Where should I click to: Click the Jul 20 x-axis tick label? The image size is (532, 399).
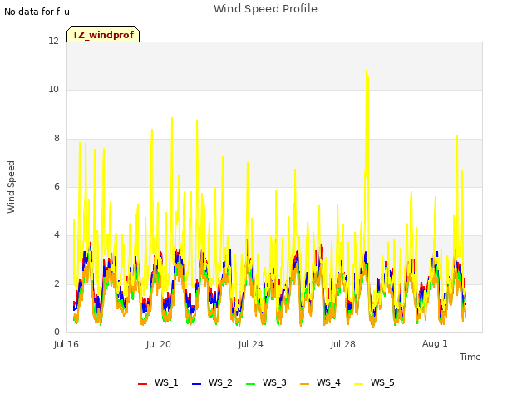(x=159, y=344)
